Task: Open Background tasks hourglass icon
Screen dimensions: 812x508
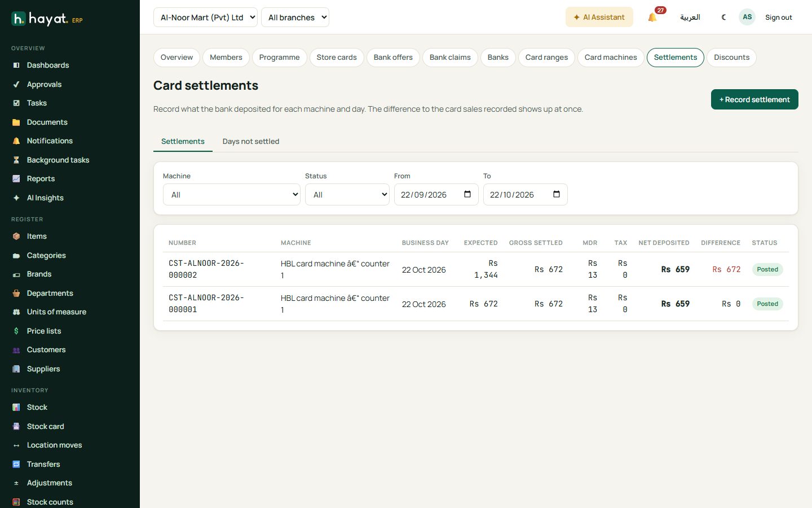Action: [16, 160]
